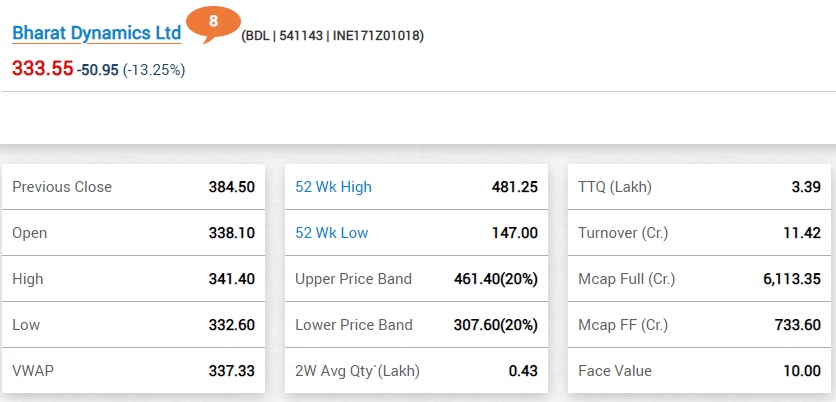
Task: Click the VWAP value 337.33
Action: 233,371
